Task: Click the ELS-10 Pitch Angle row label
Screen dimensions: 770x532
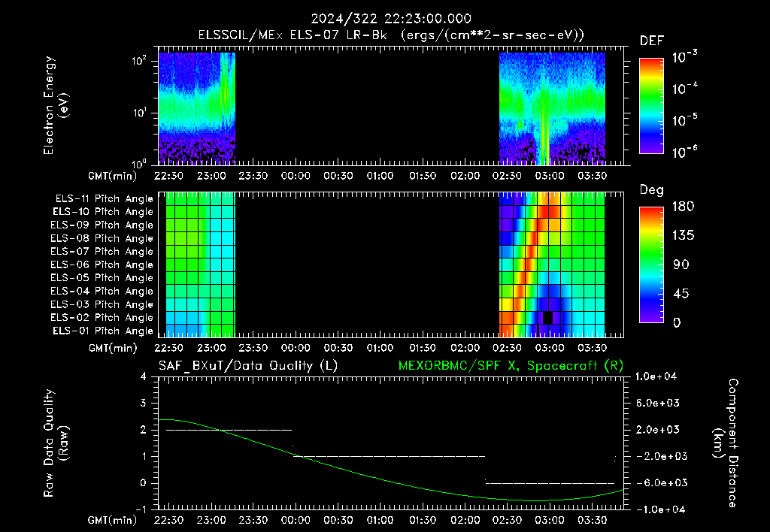Action: 103,212
